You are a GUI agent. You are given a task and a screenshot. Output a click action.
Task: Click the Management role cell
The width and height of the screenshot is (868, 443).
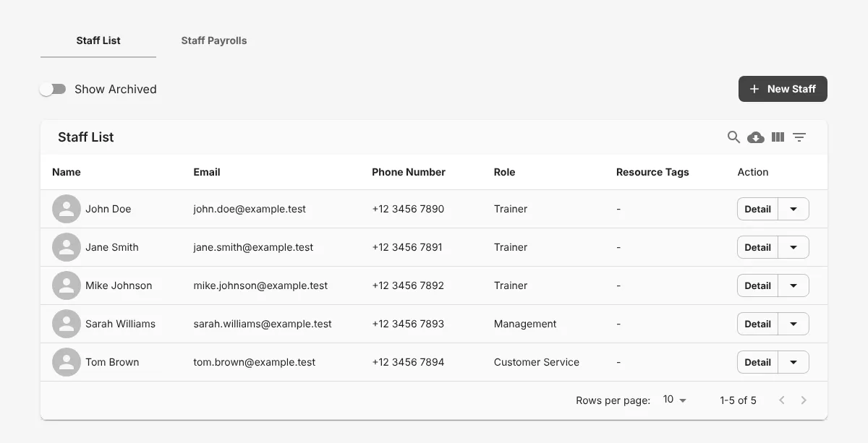point(525,324)
